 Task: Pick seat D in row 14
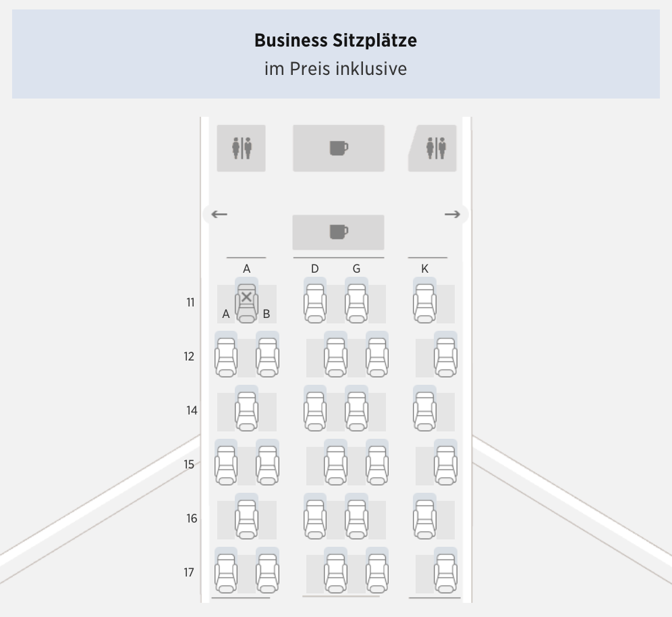(x=315, y=410)
